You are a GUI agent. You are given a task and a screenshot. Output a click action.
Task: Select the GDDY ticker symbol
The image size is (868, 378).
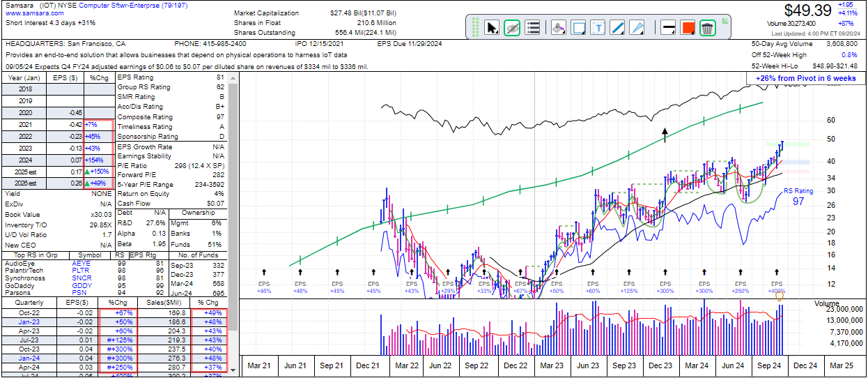pos(81,285)
